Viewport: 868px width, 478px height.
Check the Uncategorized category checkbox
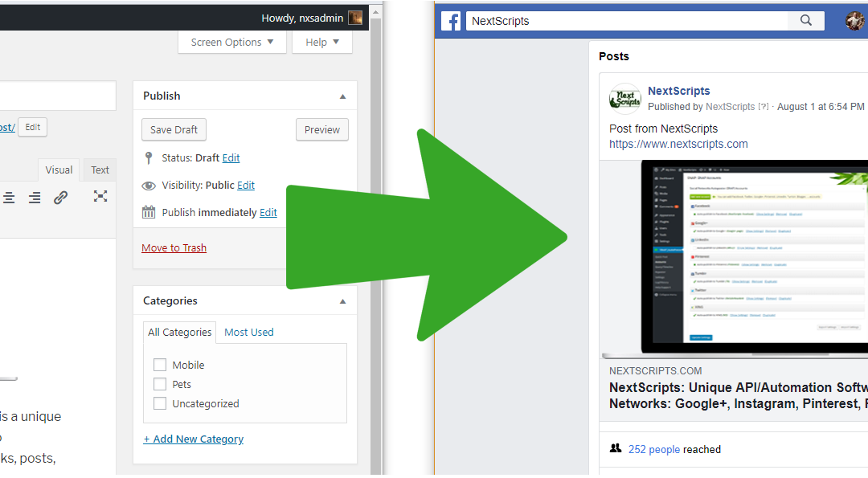coord(160,403)
